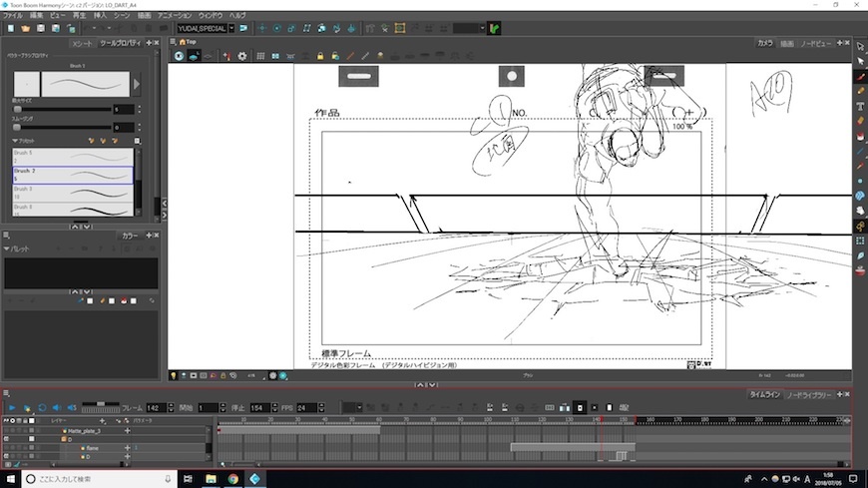Select the Brush 3 preset
868x488 pixels.
pyautogui.click(x=73, y=193)
